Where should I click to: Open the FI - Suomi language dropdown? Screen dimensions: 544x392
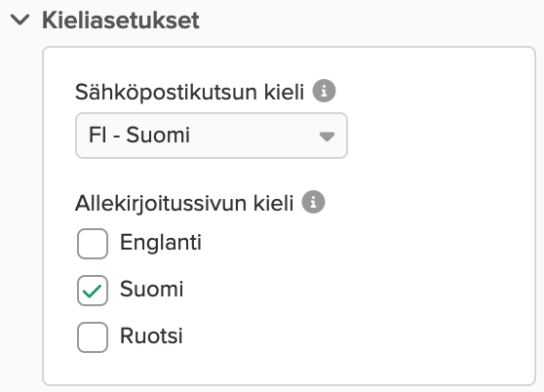[212, 136]
